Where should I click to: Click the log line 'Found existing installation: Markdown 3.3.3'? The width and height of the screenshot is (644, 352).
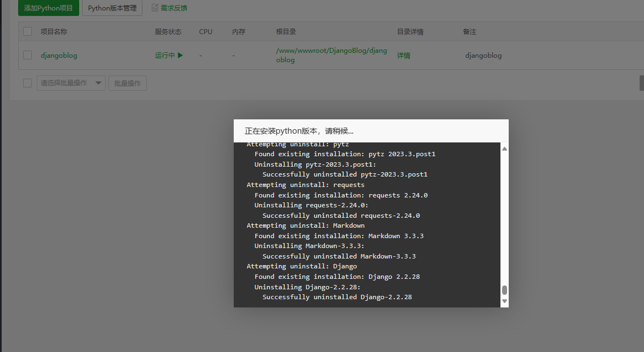click(339, 236)
